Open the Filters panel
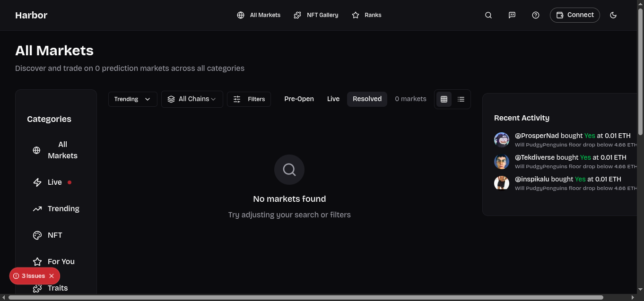This screenshot has width=644, height=301. click(x=249, y=99)
